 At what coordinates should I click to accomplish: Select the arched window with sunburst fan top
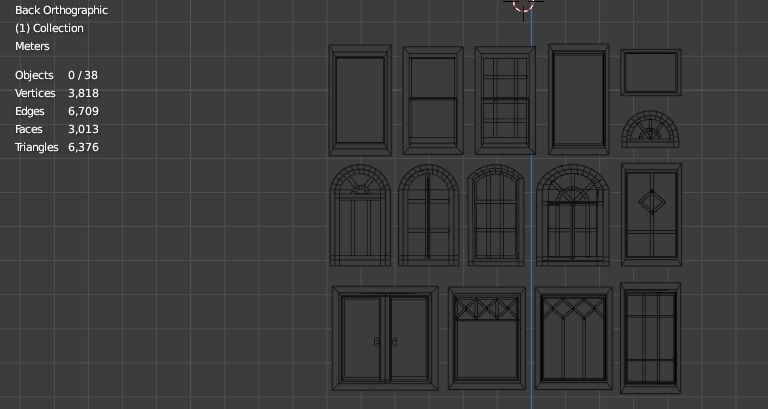[x=360, y=215]
